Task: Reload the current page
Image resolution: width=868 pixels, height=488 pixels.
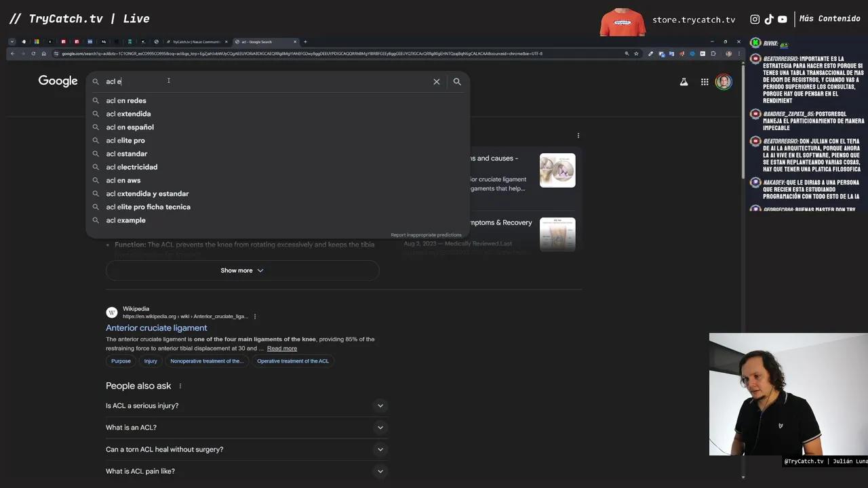Action: [x=33, y=54]
